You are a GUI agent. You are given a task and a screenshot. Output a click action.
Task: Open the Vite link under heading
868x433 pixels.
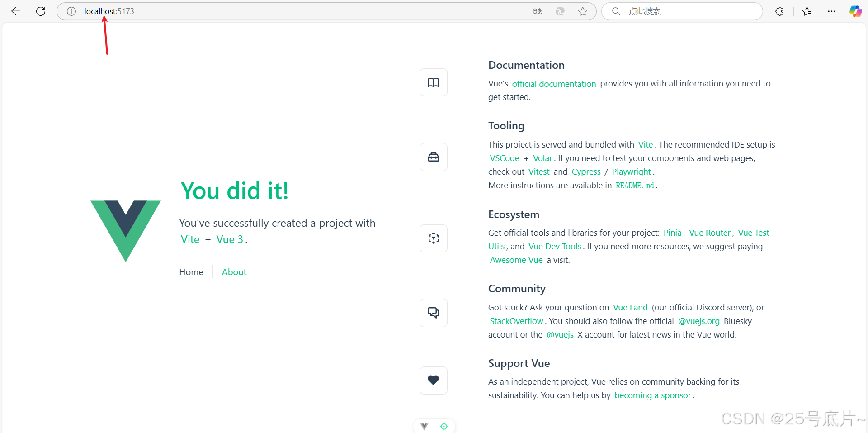coord(190,239)
